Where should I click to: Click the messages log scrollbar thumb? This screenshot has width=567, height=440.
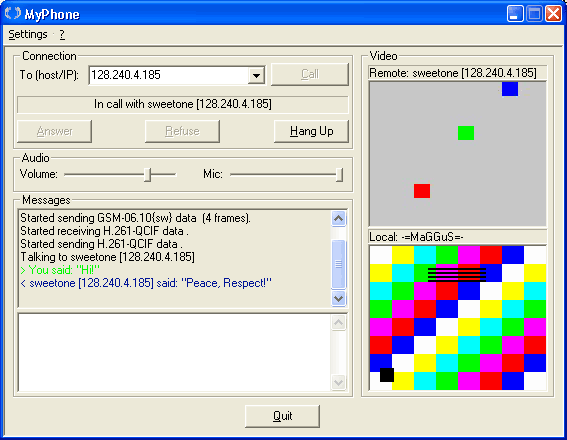(x=338, y=264)
